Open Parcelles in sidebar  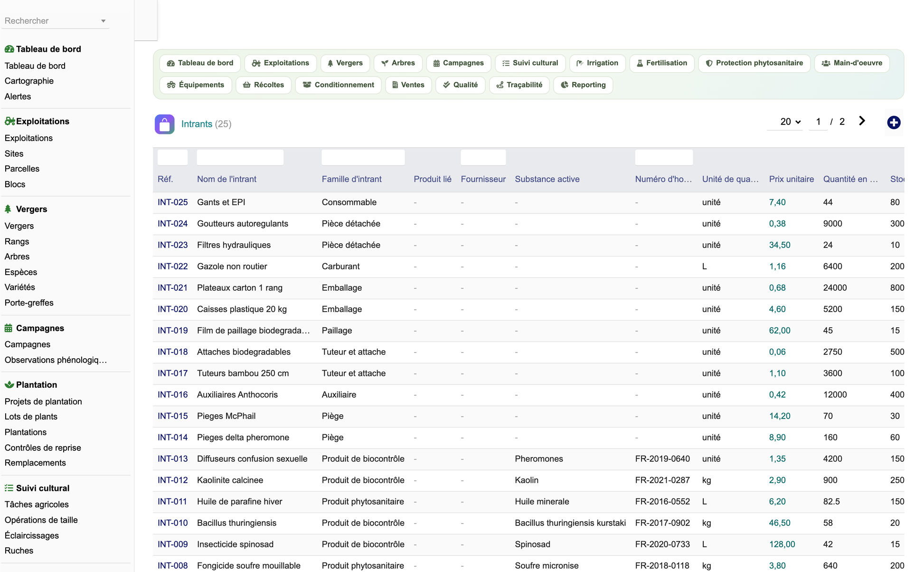click(x=22, y=169)
